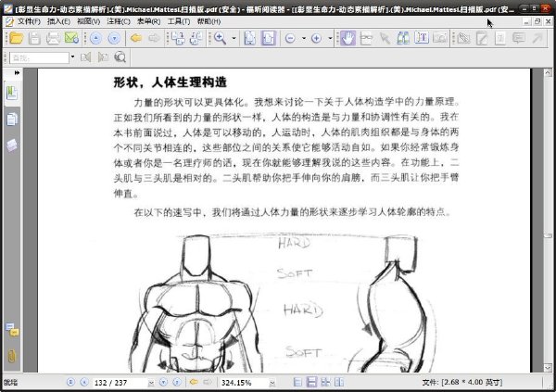Click the grey forward view arrow in toolbar
The image size is (556, 392).
tap(154, 38)
